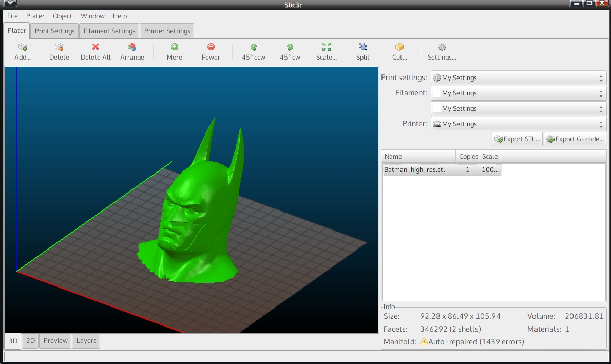The image size is (611, 364).
Task: Click the Copies column header
Action: (468, 156)
